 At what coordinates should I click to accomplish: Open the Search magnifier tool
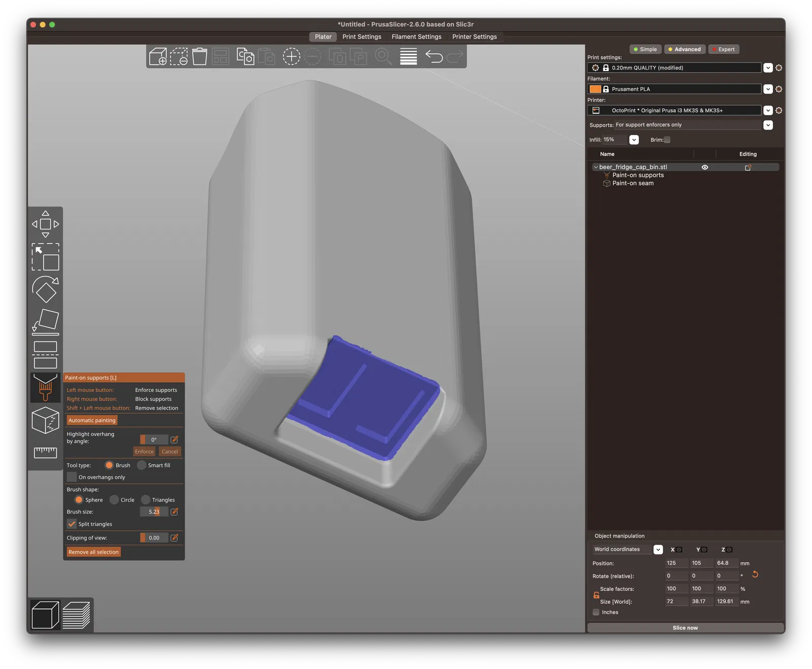click(x=383, y=57)
